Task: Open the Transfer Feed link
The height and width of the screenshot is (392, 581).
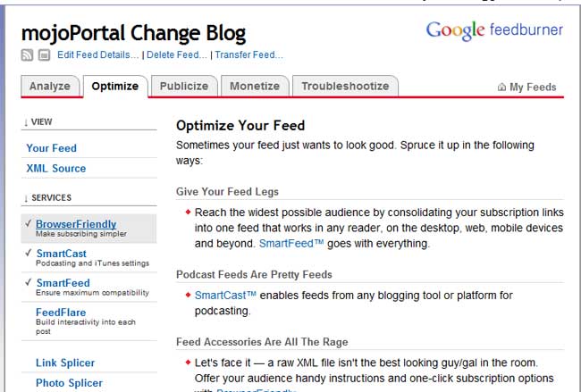Action: click(x=249, y=55)
